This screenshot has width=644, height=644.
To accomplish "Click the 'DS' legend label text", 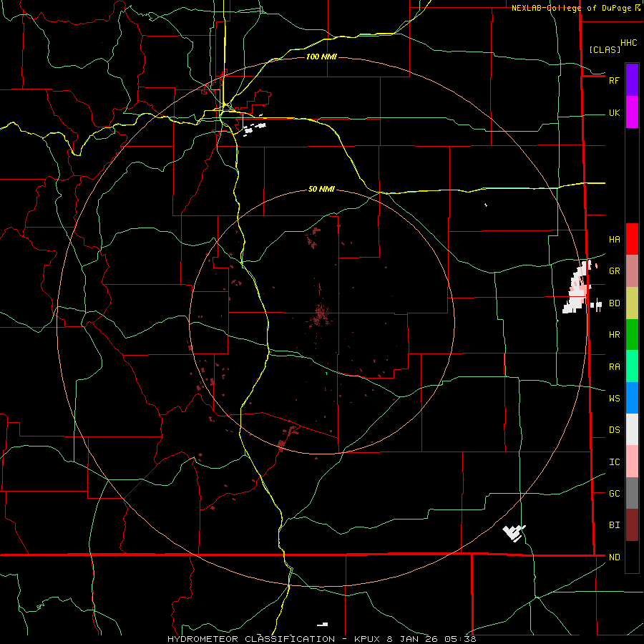I will point(614,430).
